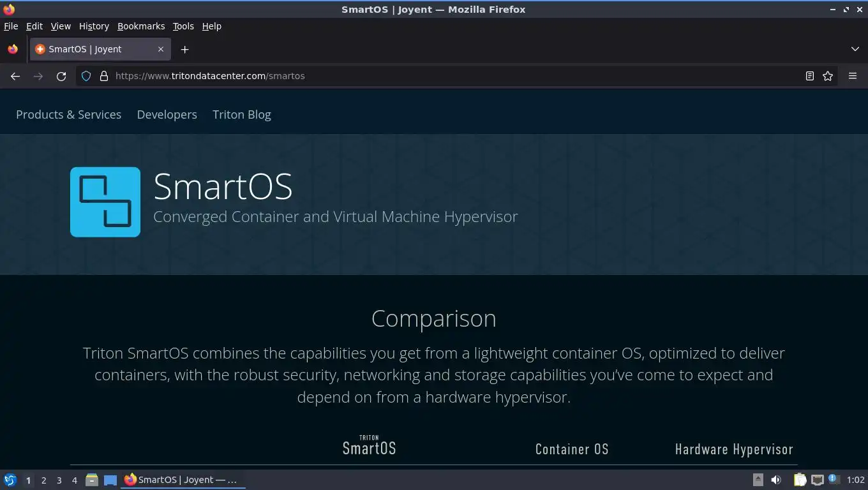
Task: Open the desktop start menu bird icon
Action: coord(10,480)
